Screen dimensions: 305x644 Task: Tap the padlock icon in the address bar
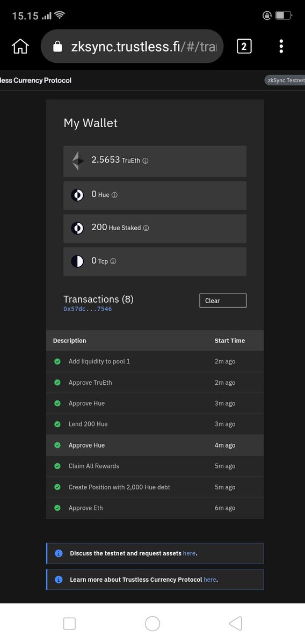click(58, 47)
